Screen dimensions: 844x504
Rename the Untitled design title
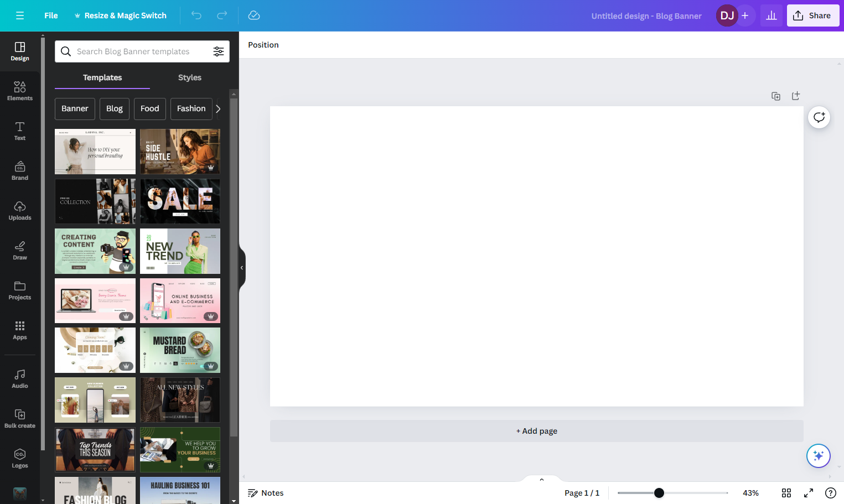646,16
